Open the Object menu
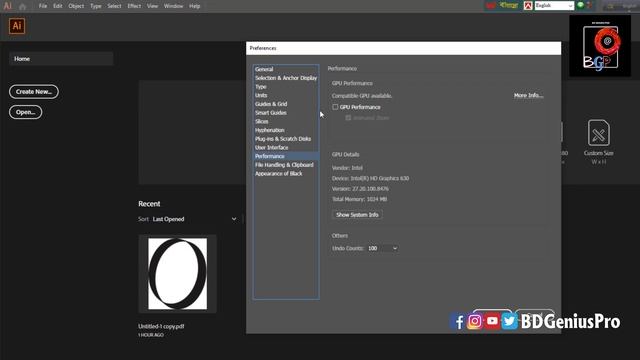 [x=76, y=6]
